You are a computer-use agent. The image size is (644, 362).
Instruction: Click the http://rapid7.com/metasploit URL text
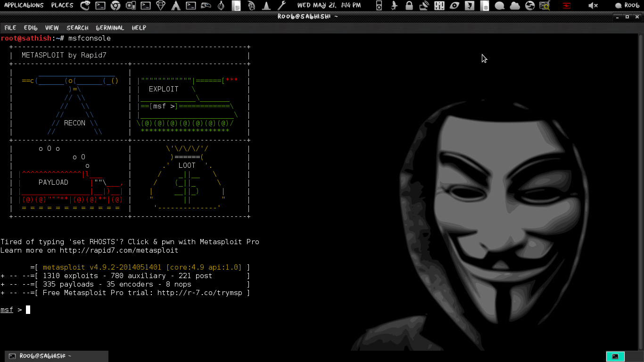(119, 250)
